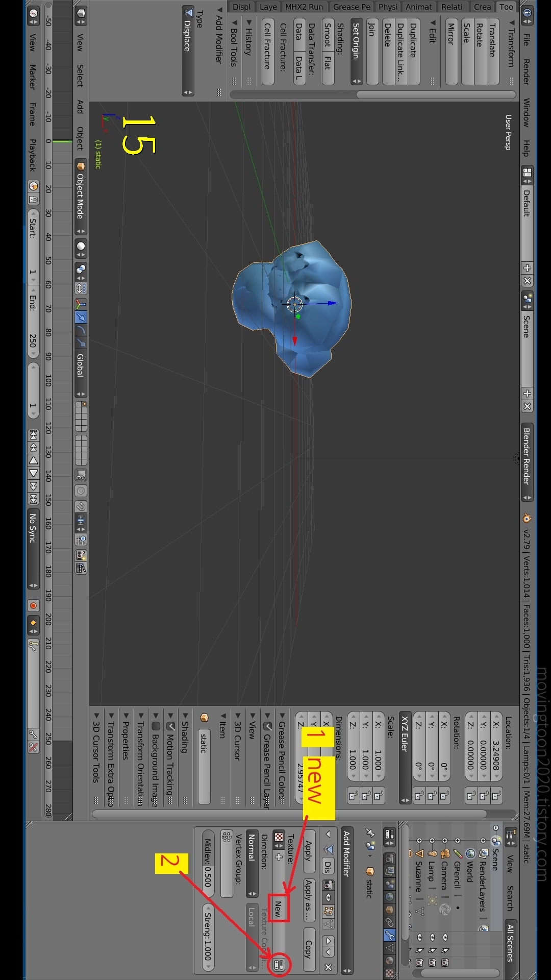Open the Object Mode dropdown

click(x=81, y=197)
